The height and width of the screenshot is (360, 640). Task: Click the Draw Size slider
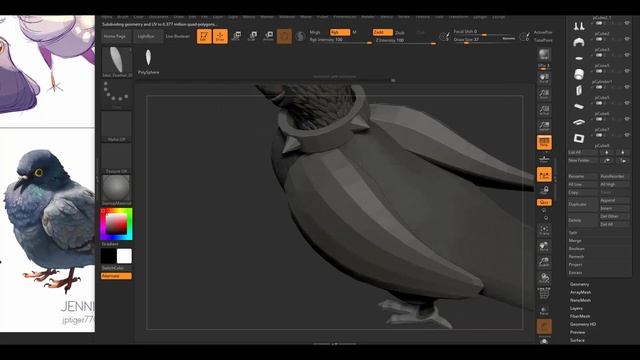484,40
